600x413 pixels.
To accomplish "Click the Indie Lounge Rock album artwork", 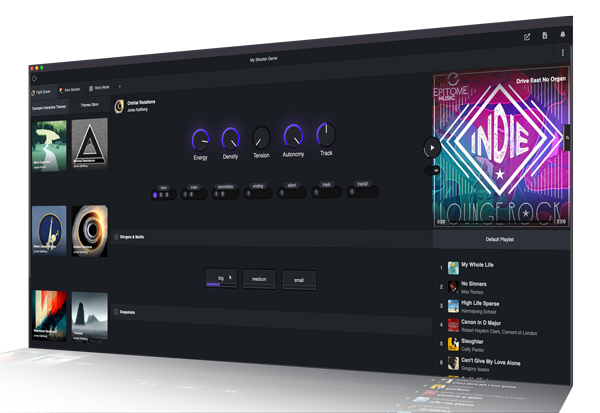I will pyautogui.click(x=501, y=147).
